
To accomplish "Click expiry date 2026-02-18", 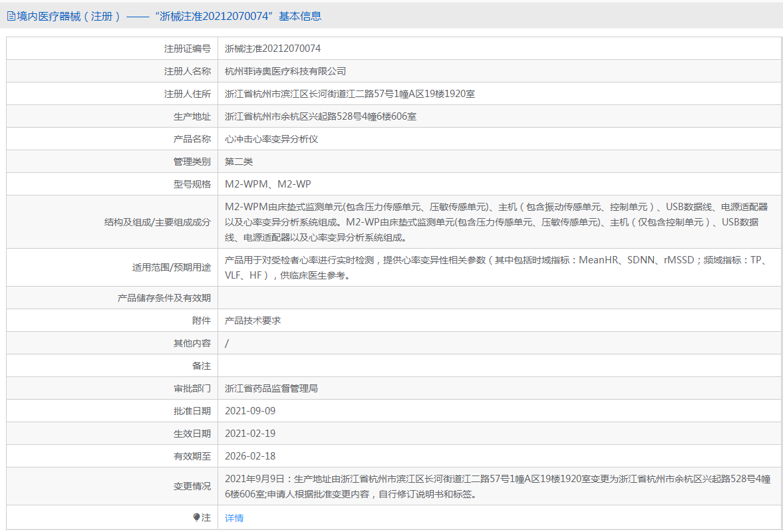I will [x=250, y=456].
